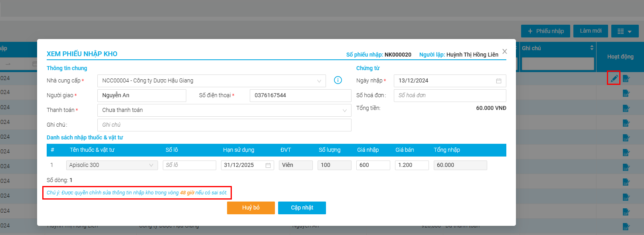
Task: Click the Ghi chú note input in dialog
Action: tap(224, 125)
